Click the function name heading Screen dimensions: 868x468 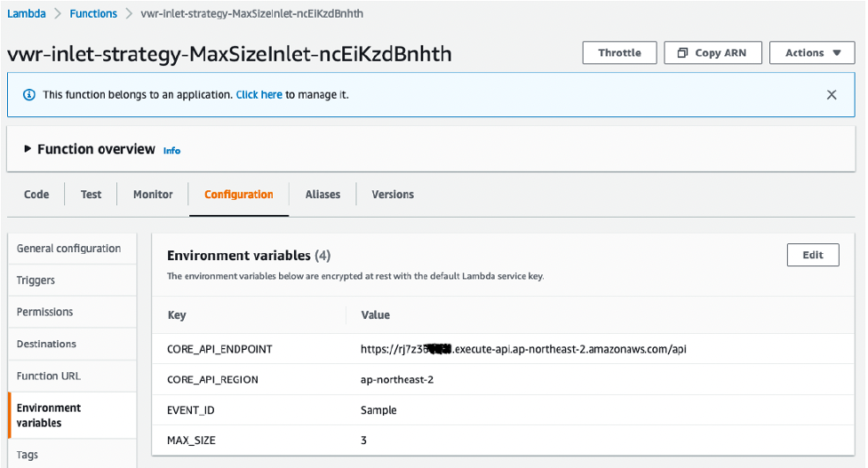click(229, 54)
